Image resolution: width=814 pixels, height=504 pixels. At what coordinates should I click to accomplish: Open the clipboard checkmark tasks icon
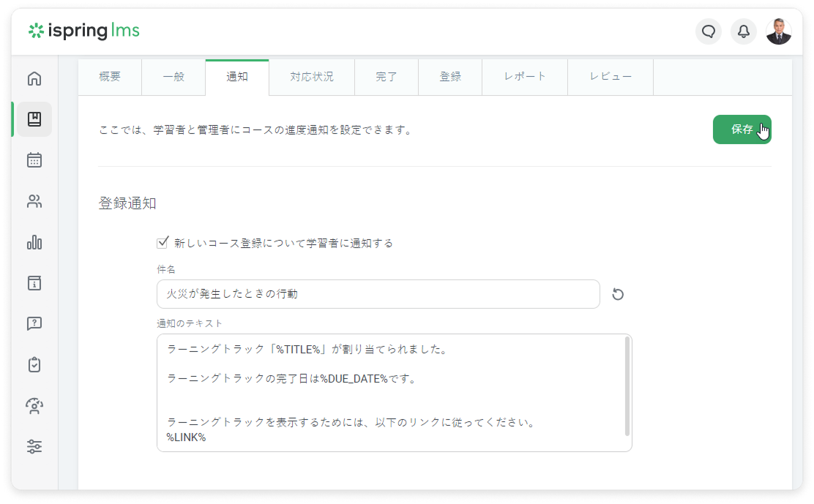pyautogui.click(x=34, y=364)
